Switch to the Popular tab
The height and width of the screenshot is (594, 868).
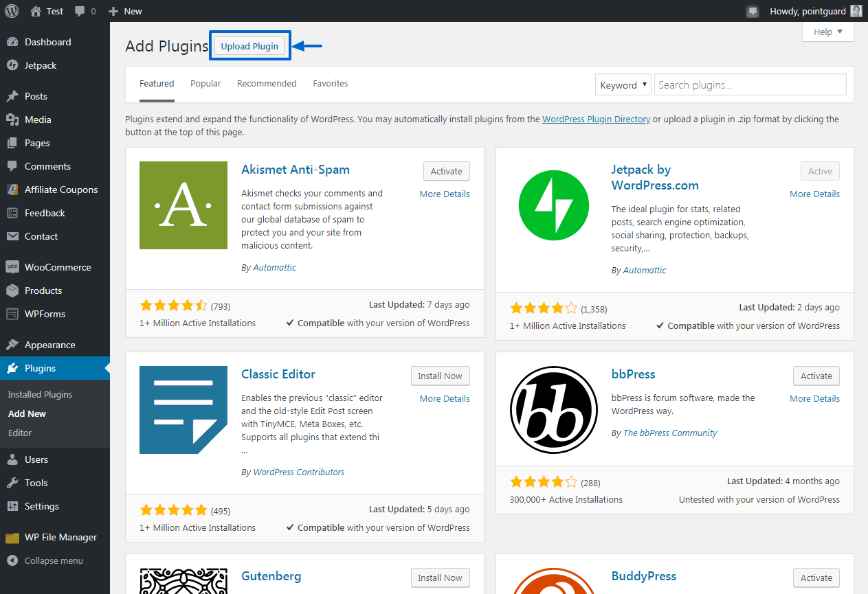pos(205,83)
